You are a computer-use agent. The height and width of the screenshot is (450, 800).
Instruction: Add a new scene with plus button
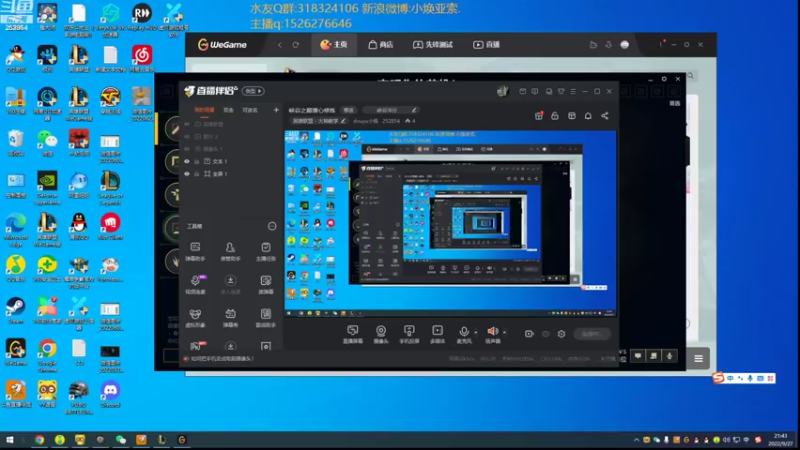pos(276,110)
